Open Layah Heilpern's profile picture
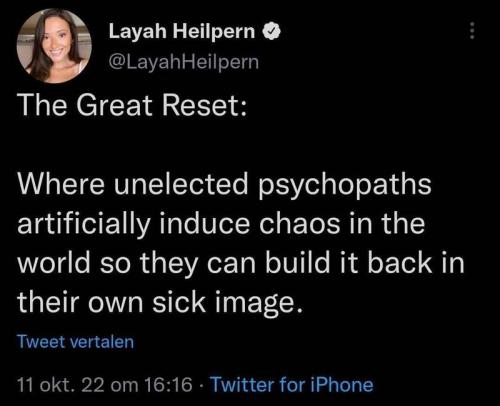 click(x=54, y=46)
